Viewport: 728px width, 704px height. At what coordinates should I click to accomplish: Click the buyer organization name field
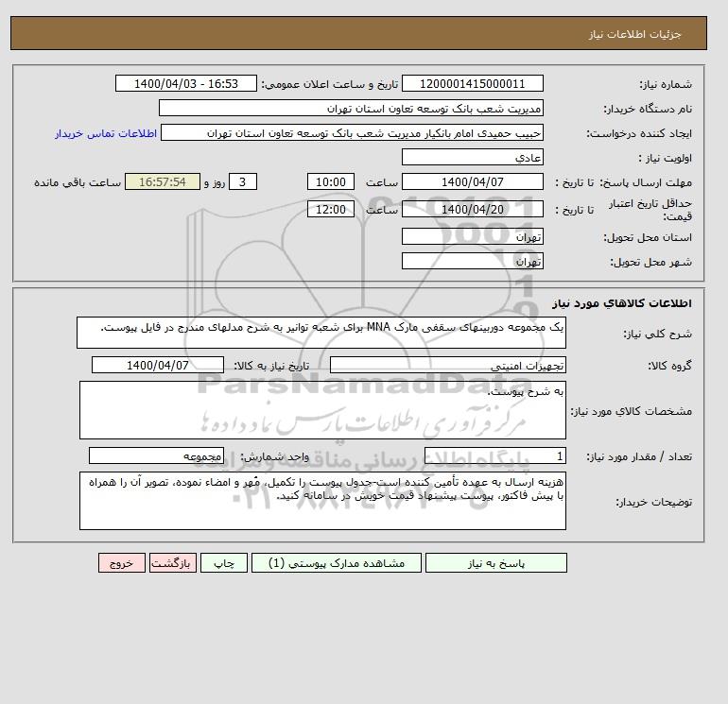pyautogui.click(x=351, y=108)
